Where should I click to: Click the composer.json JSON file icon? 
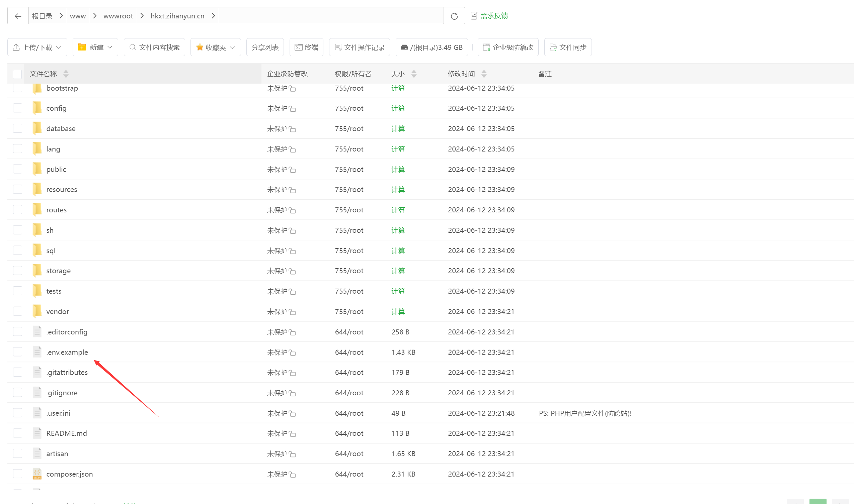[37, 474]
